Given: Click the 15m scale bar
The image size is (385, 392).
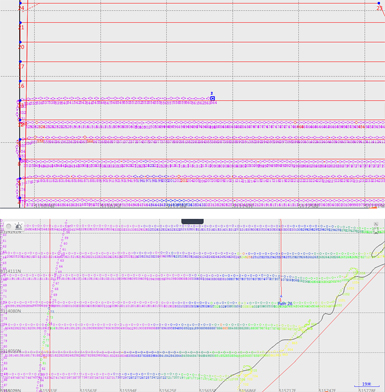Looking at the screenshot, I should (x=366, y=385).
